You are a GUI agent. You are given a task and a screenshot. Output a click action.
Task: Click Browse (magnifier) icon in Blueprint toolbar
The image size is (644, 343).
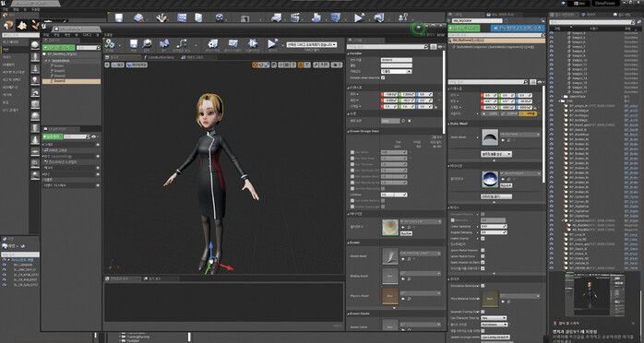147,43
